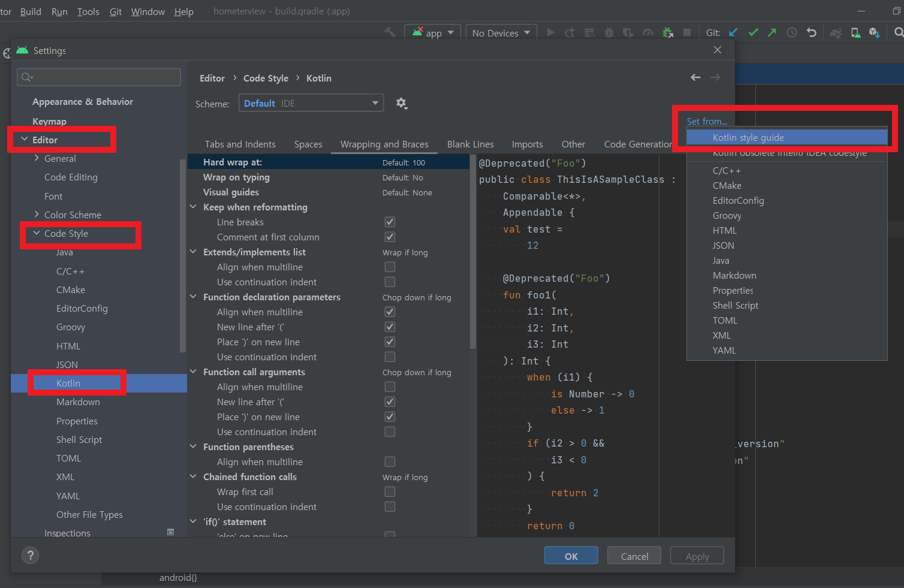Collapse the Editor tree node
Viewport: 904px width, 588px height.
pos(25,139)
